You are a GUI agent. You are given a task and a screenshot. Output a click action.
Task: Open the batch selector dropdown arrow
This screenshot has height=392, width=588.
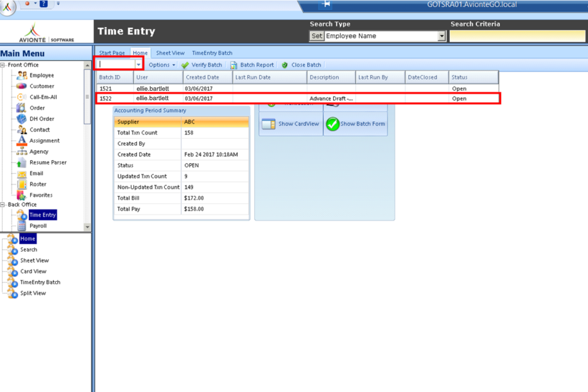[x=138, y=65]
